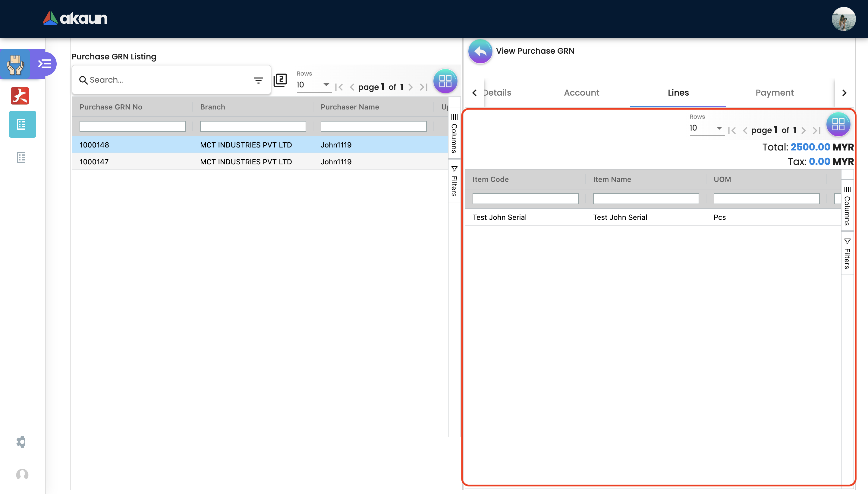Click the back arrow beside View Purchase GRN

tap(480, 52)
